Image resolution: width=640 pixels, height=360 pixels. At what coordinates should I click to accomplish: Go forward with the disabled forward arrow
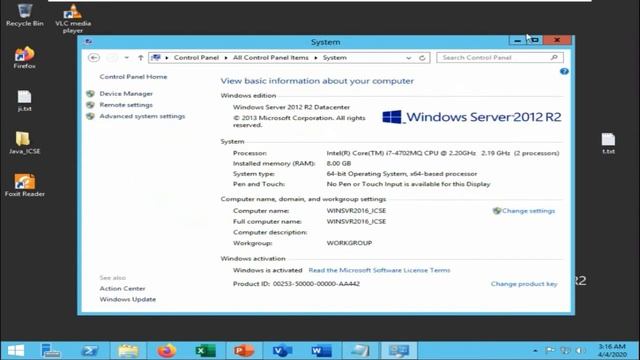coord(111,58)
